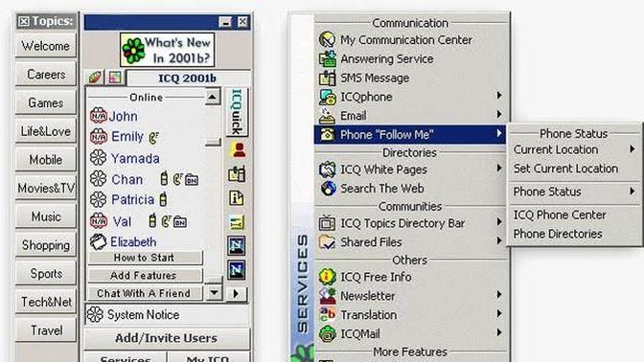Viewport: 644px width, 362px height.
Task: Click contact list scroll down arrow
Action: [214, 293]
